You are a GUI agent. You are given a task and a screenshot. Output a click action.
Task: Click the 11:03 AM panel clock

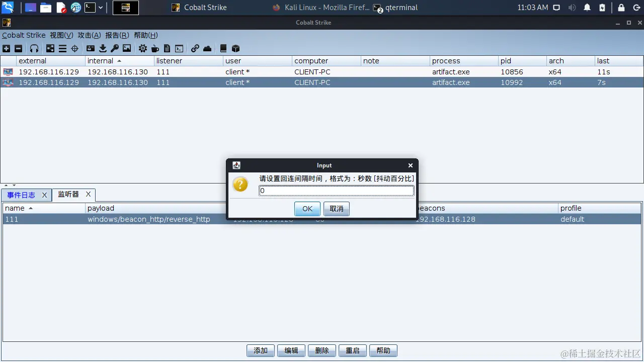point(533,8)
